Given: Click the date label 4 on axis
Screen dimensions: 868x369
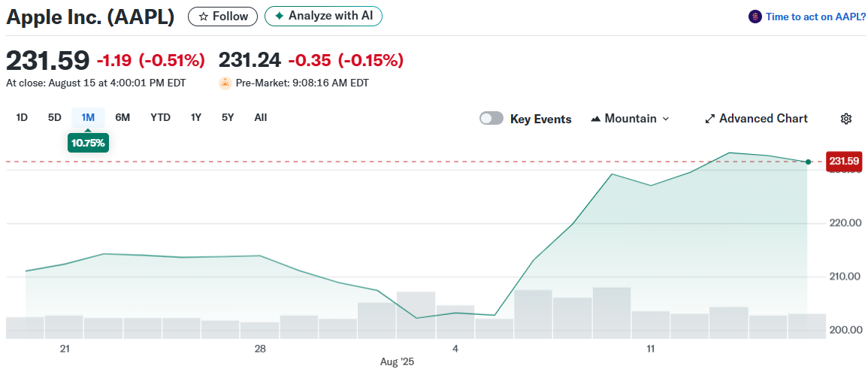Looking at the screenshot, I should (x=455, y=349).
